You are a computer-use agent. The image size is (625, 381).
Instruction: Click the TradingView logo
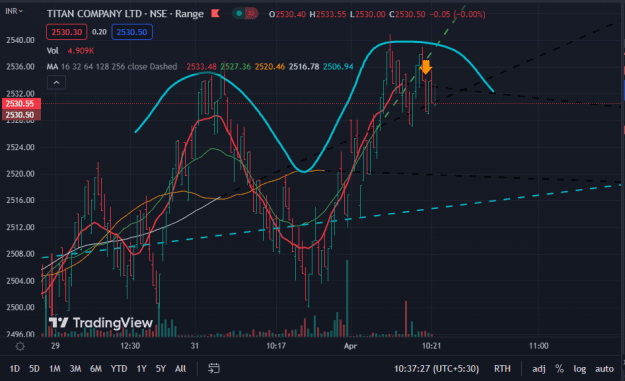coord(100,322)
